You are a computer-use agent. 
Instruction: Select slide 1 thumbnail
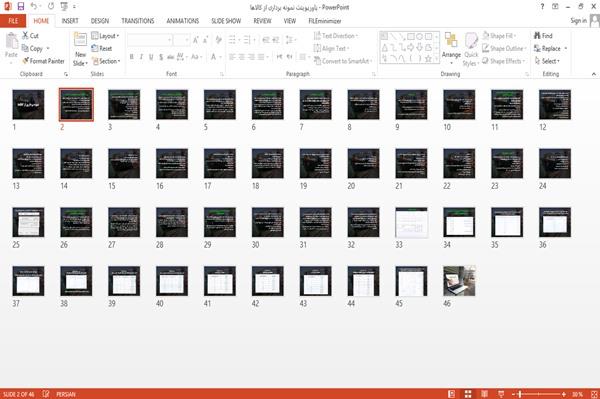coord(28,104)
